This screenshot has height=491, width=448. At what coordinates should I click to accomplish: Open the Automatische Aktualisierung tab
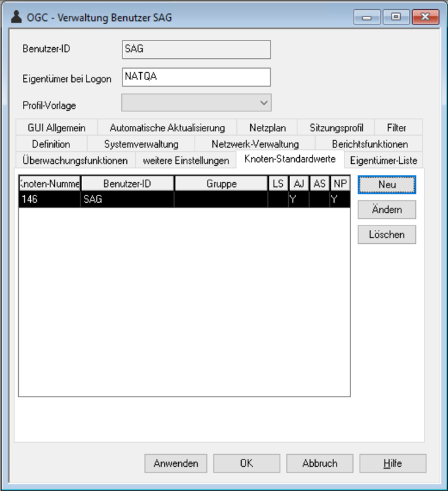pos(167,128)
